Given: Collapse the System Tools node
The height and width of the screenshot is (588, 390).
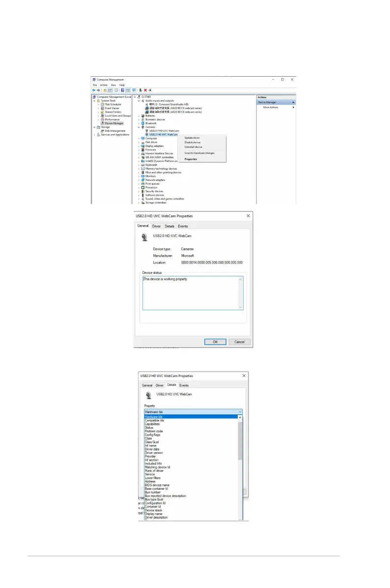Looking at the screenshot, I should click(94, 101).
